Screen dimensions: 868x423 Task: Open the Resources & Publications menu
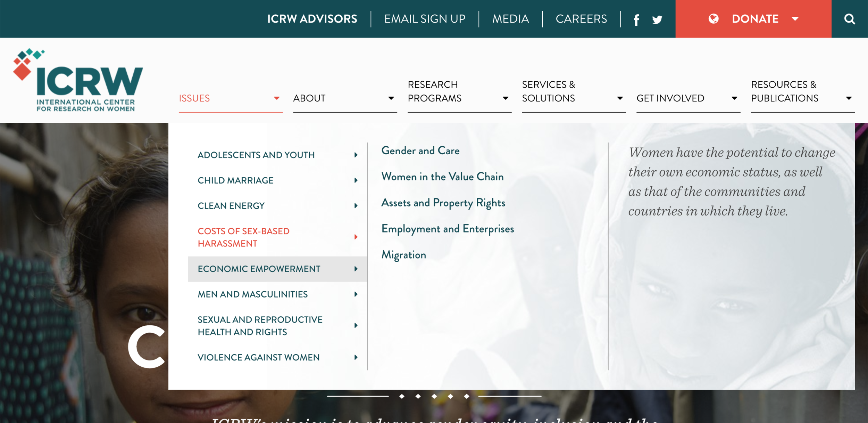coord(785,91)
